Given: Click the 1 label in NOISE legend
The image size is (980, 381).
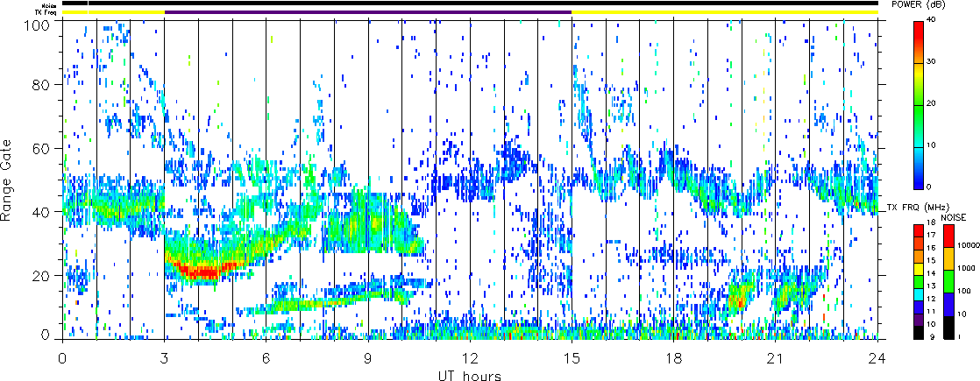Looking at the screenshot, I should pyautogui.click(x=959, y=336).
